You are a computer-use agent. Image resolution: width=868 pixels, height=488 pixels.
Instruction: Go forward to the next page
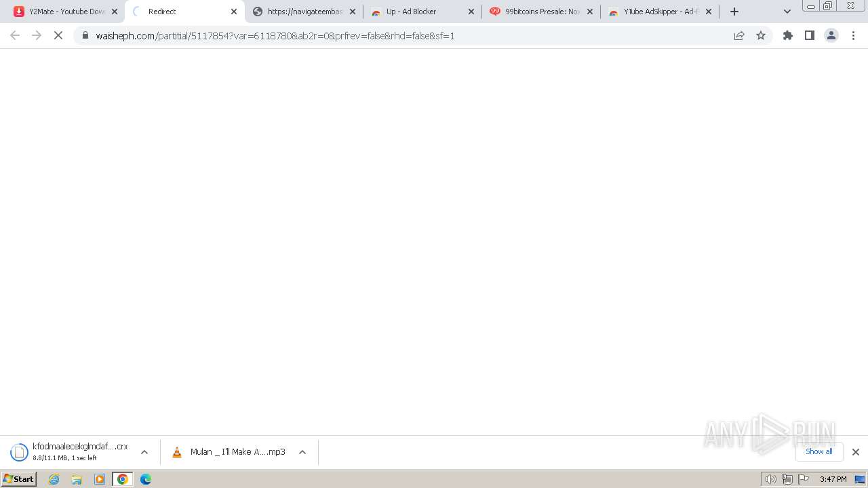(37, 35)
